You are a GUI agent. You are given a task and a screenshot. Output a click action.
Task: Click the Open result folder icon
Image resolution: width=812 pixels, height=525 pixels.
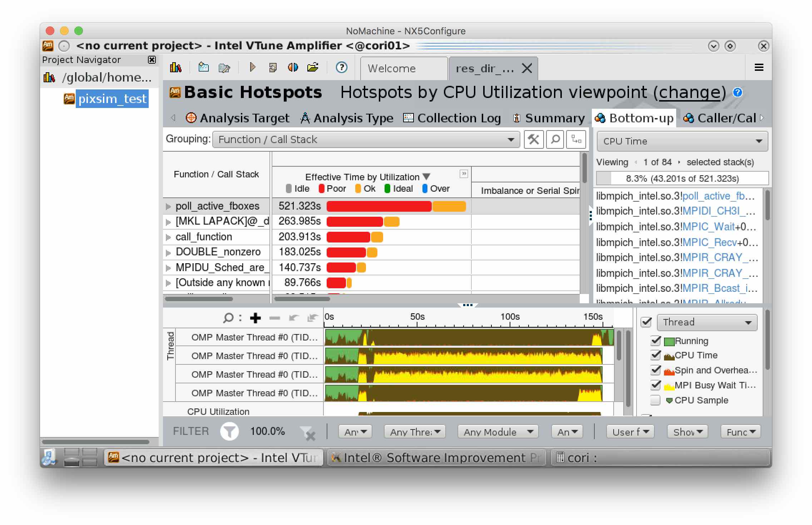(x=313, y=67)
